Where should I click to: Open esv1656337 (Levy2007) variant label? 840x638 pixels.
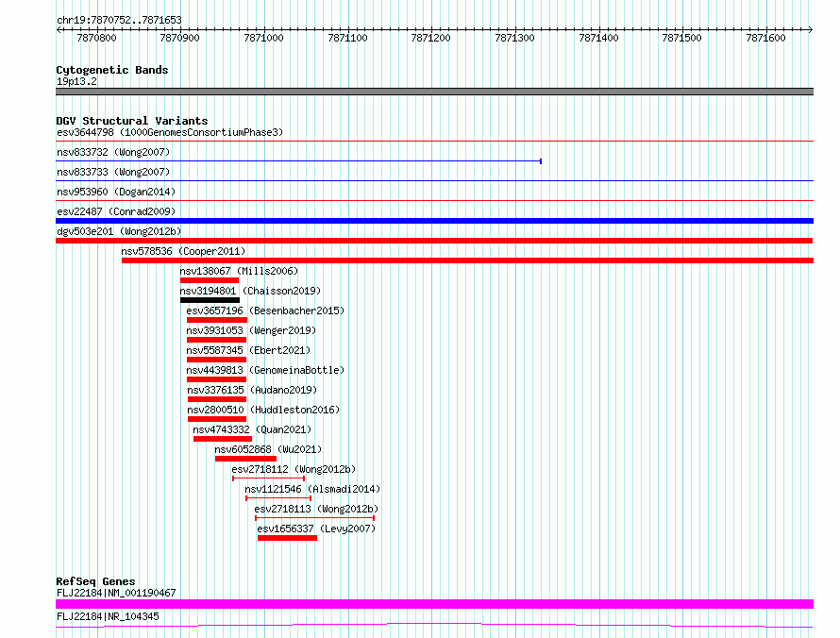[x=316, y=529]
